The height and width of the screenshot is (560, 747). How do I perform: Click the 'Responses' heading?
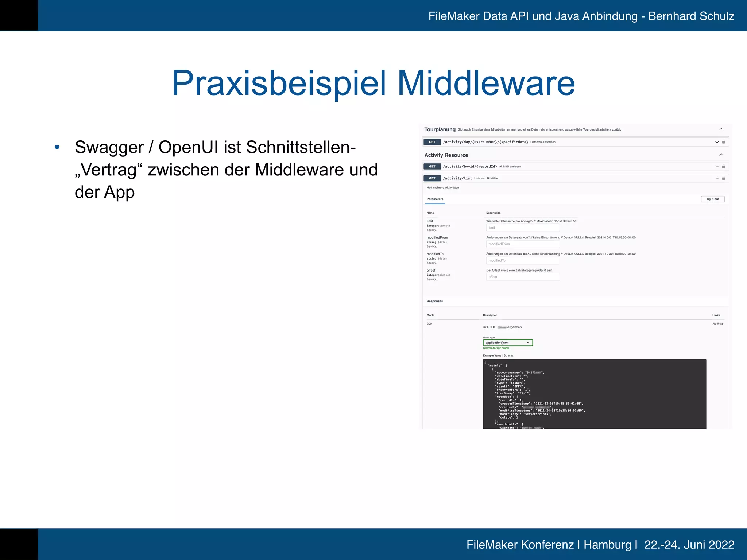click(x=435, y=301)
